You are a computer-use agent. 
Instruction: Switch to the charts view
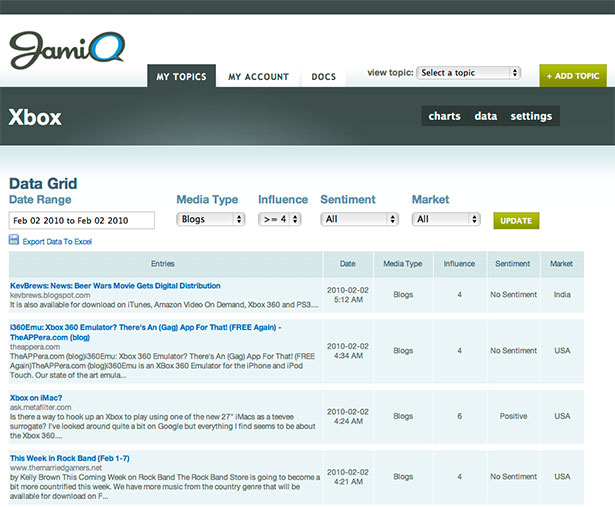coord(444,116)
